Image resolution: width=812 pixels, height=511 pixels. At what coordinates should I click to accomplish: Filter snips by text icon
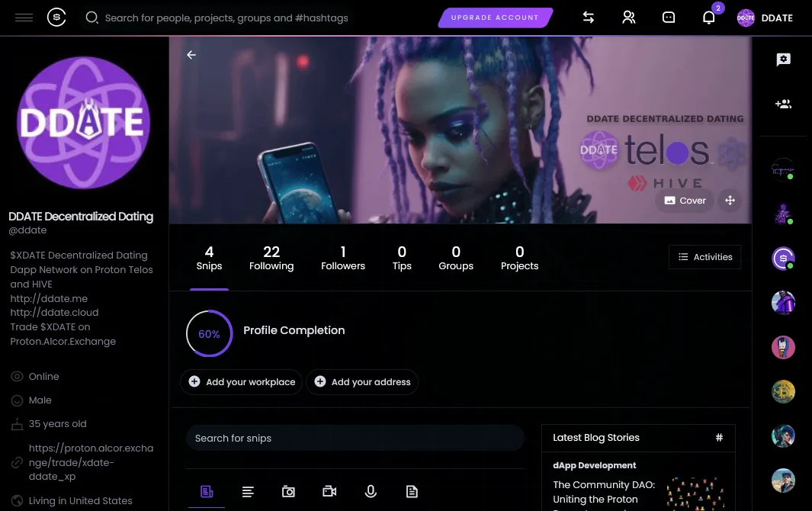click(x=248, y=491)
